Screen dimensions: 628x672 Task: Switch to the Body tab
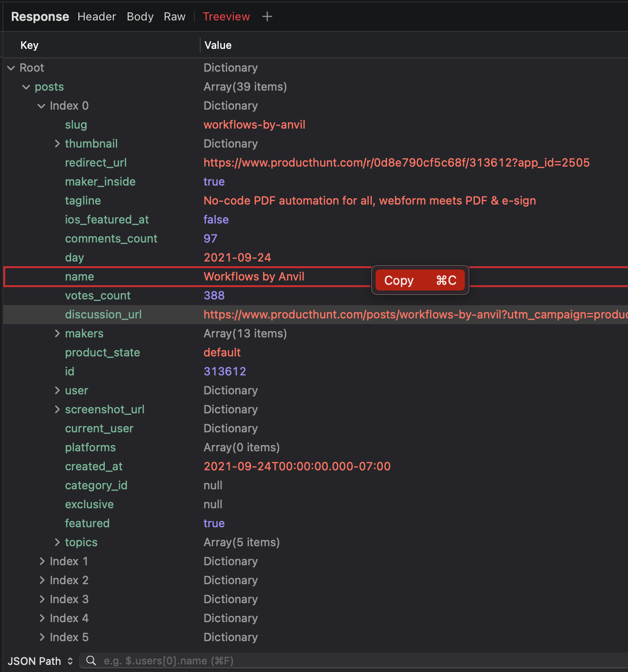pyautogui.click(x=140, y=17)
